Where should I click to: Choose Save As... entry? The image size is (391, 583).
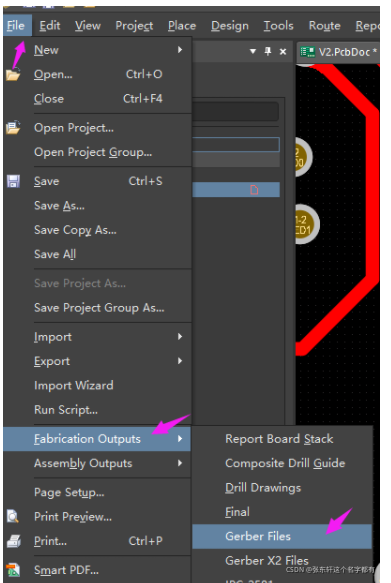point(97,206)
